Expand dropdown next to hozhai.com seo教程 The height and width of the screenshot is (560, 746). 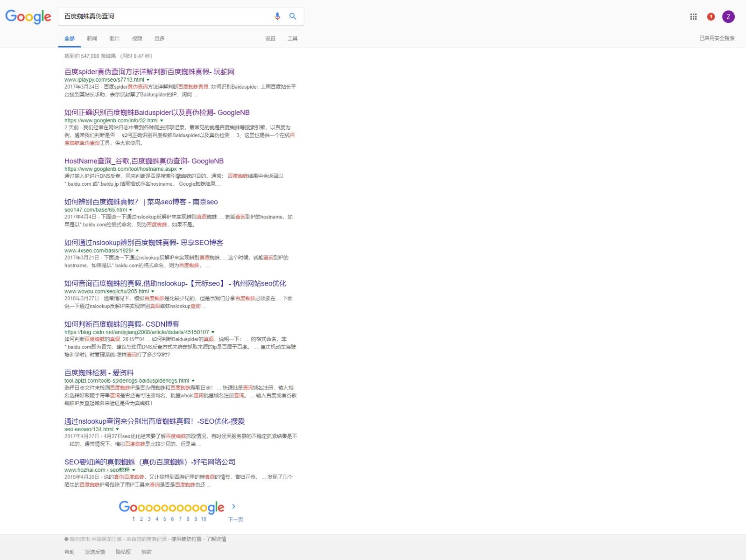[134, 470]
